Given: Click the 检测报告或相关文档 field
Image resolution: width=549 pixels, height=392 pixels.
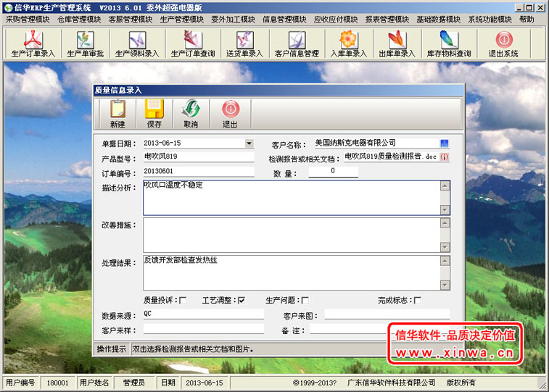Looking at the screenshot, I should pyautogui.click(x=392, y=157).
